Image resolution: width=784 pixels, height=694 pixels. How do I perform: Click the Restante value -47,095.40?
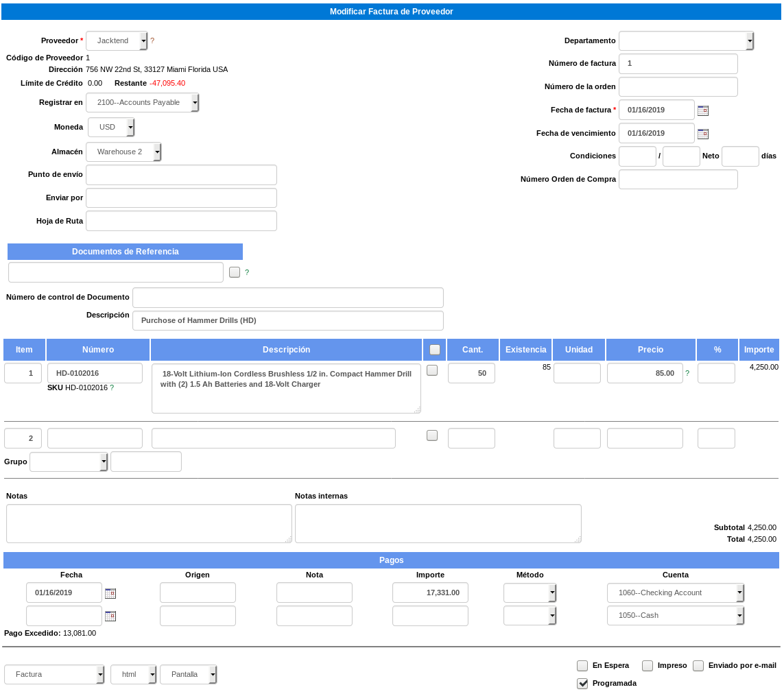[167, 84]
